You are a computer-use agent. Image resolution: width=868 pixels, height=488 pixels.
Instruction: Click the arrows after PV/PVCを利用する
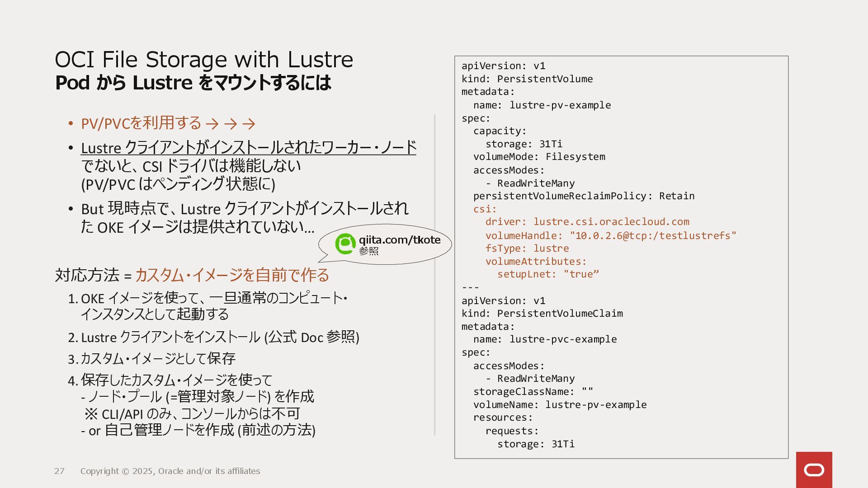click(231, 124)
